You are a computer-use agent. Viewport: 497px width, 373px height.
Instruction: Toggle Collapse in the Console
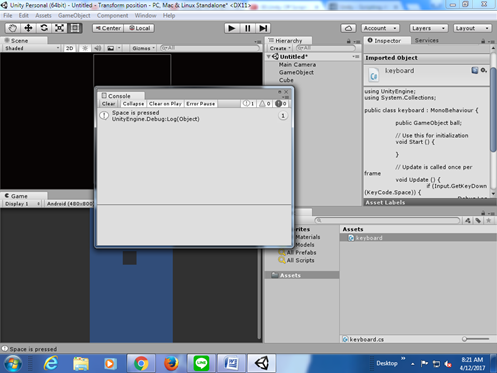pyautogui.click(x=133, y=104)
